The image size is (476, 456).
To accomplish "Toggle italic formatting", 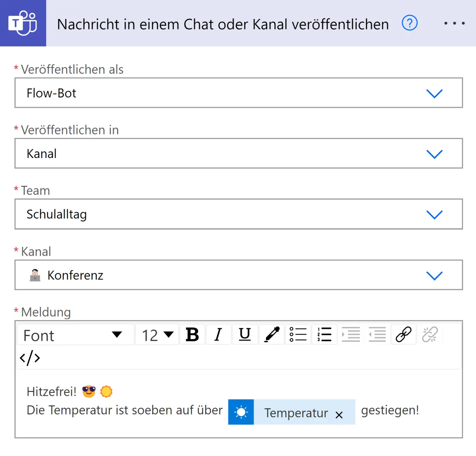I will click(x=218, y=335).
